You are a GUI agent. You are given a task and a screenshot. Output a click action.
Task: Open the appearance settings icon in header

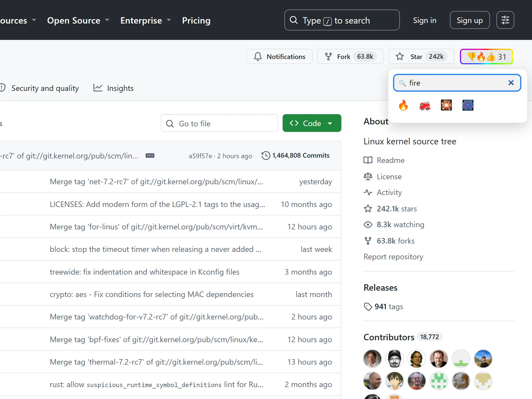coord(505,20)
